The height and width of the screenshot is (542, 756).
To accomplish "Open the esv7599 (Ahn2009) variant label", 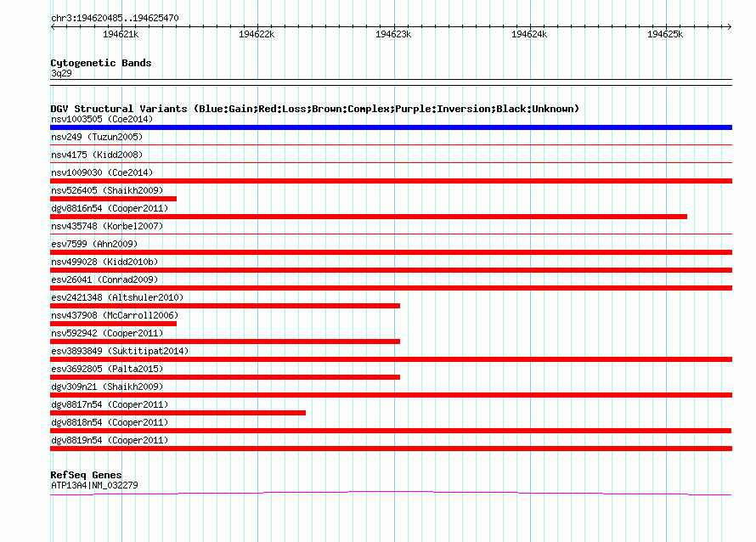I will pos(94,244).
